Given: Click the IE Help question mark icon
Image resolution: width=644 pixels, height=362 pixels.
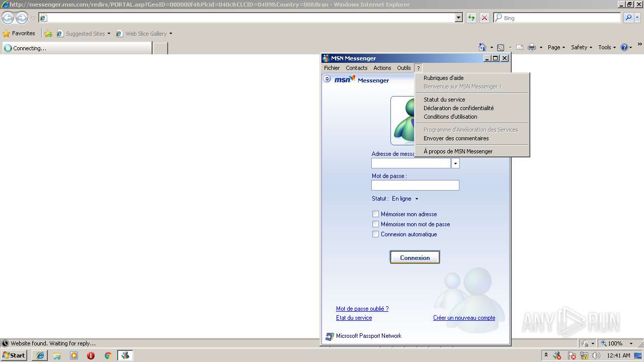Looking at the screenshot, I should [x=624, y=47].
